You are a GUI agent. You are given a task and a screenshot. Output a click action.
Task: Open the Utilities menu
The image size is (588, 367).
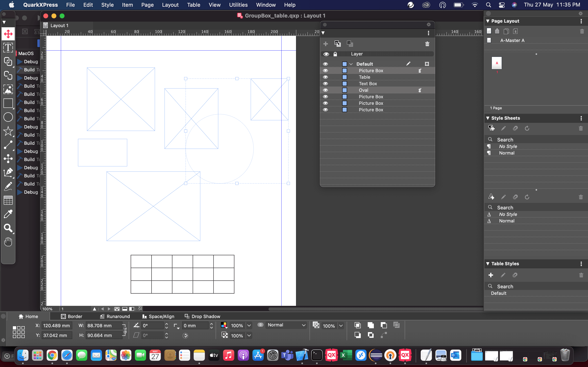click(238, 5)
